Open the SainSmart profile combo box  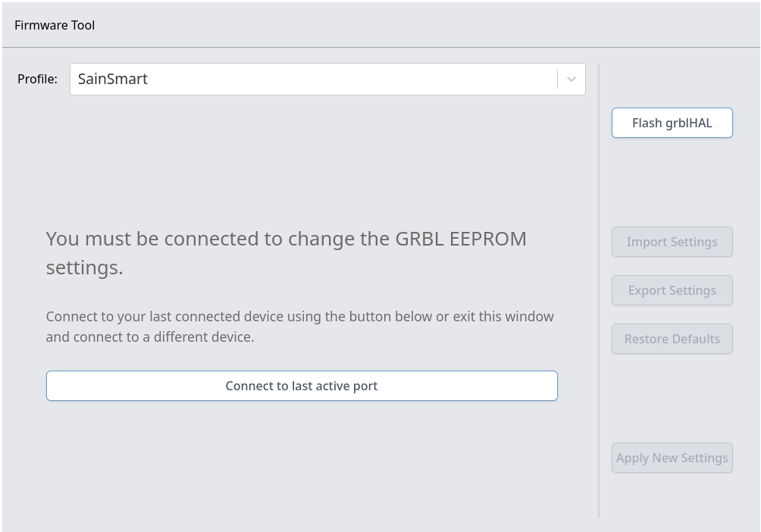pos(327,79)
